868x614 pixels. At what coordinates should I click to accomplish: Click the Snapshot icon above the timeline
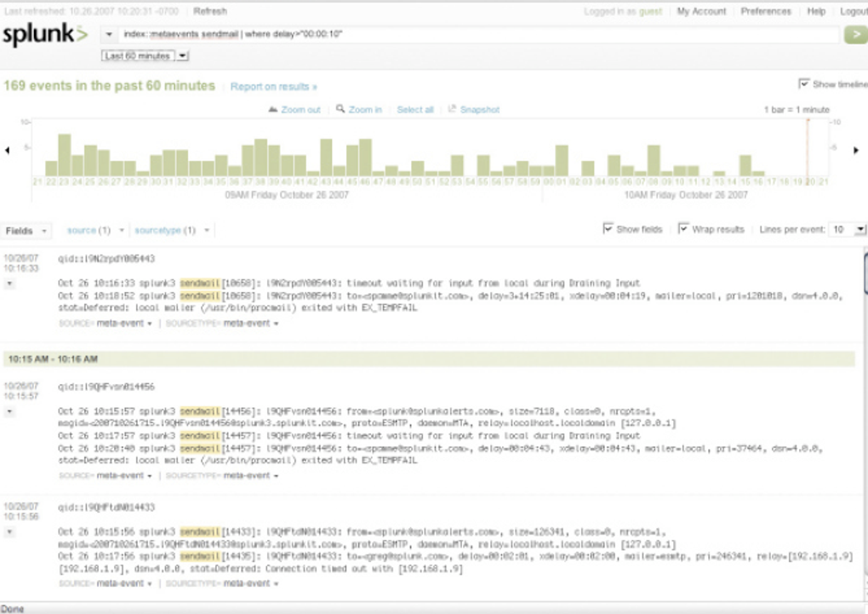pyautogui.click(x=452, y=109)
